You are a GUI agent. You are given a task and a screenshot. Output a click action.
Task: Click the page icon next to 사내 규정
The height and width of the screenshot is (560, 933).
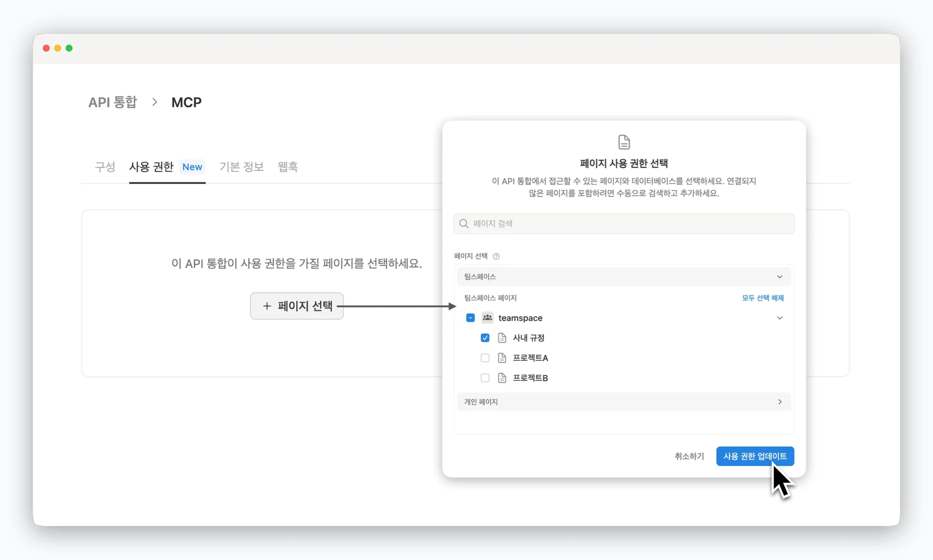coord(502,338)
